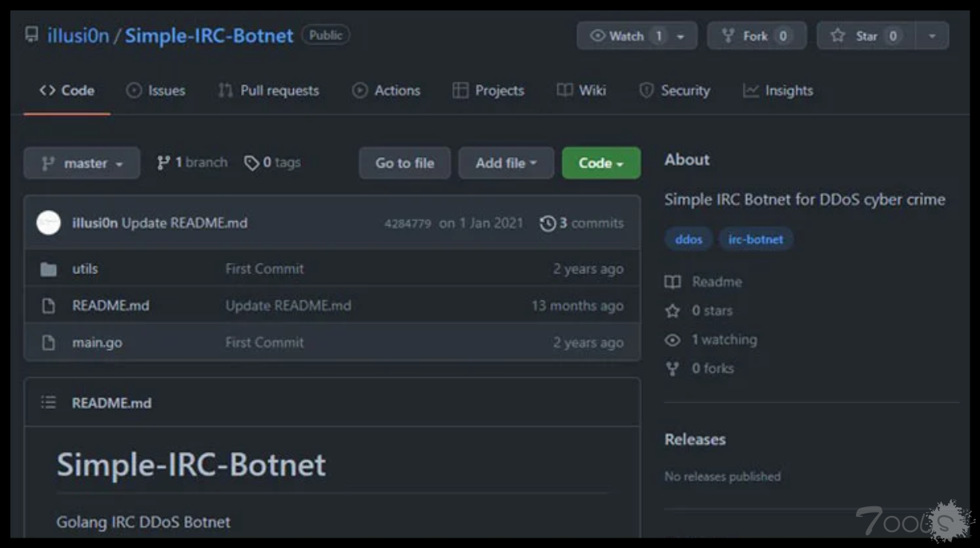Open the master branch dropdown
Viewport: 980px width, 548px height.
(82, 163)
